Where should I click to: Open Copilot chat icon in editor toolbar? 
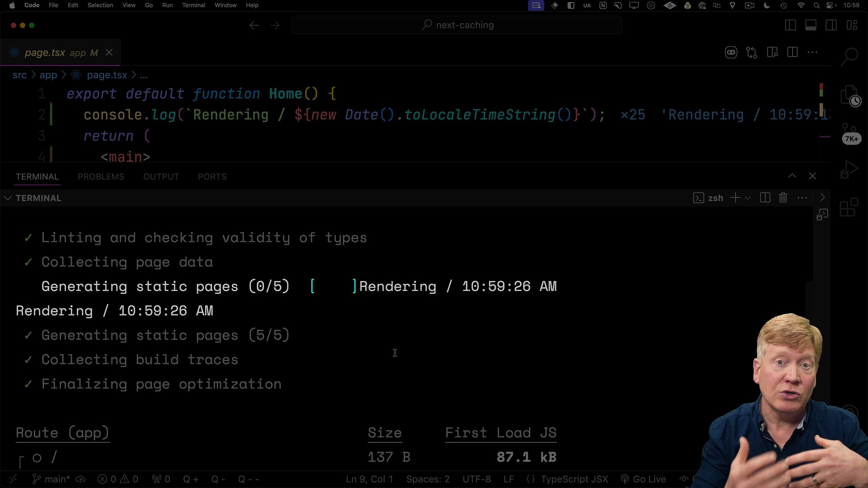pyautogui.click(x=731, y=52)
